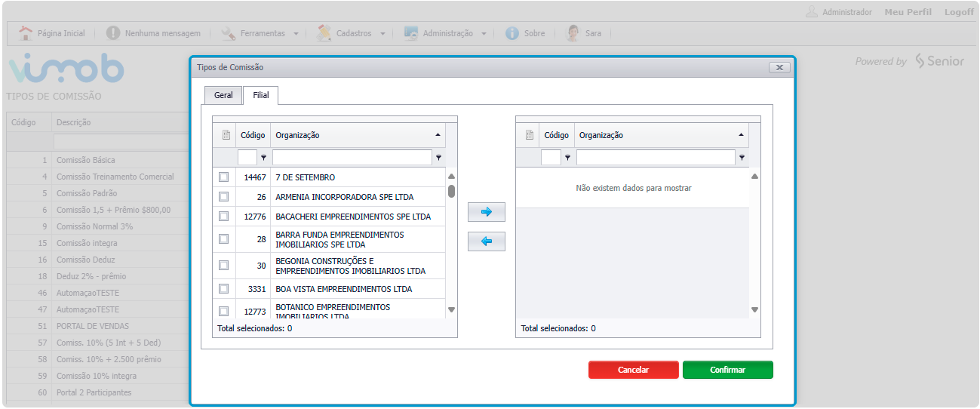Check the BARRA FUNDA EMPREENDIMENTOS checkbox
This screenshot has height=409, width=980.
[223, 238]
